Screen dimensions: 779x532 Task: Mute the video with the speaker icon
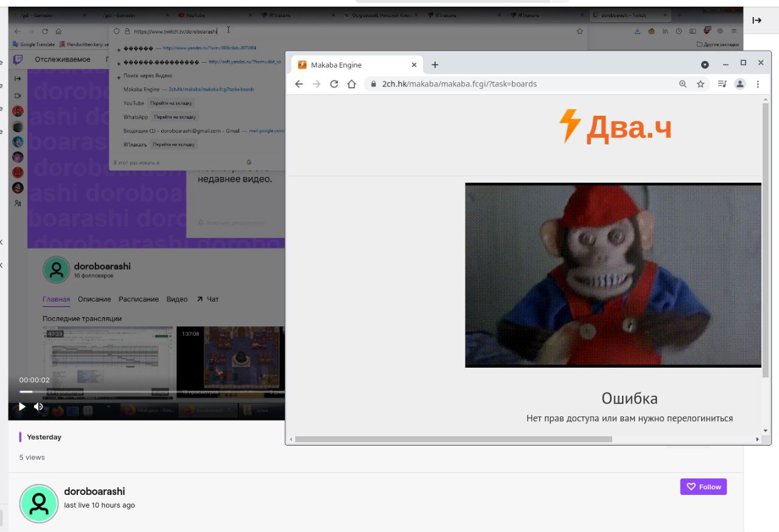coord(38,407)
